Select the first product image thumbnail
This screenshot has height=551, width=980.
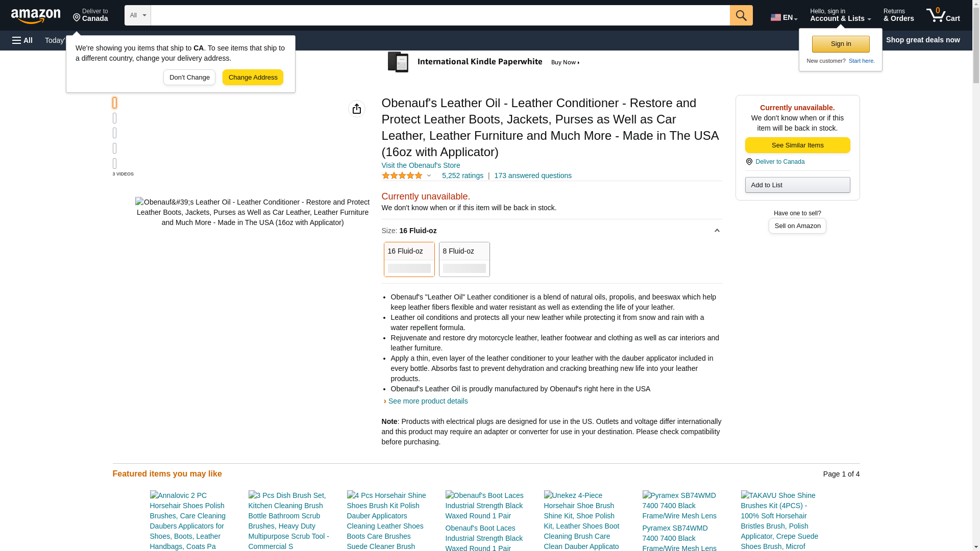[115, 103]
